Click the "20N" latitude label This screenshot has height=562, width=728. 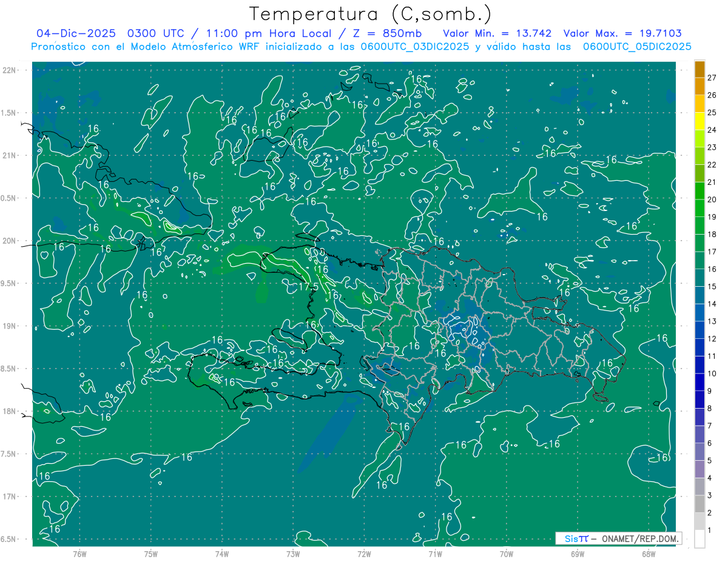click(x=9, y=241)
